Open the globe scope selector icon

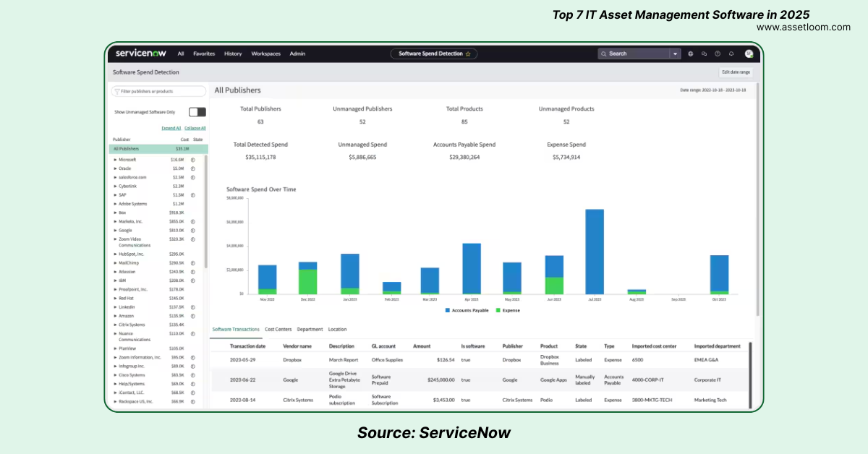click(691, 53)
